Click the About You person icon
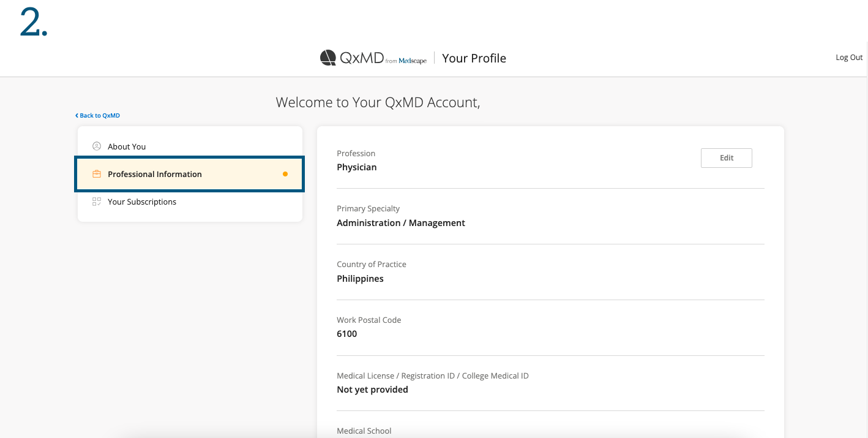This screenshot has height=438, width=868. pos(97,146)
